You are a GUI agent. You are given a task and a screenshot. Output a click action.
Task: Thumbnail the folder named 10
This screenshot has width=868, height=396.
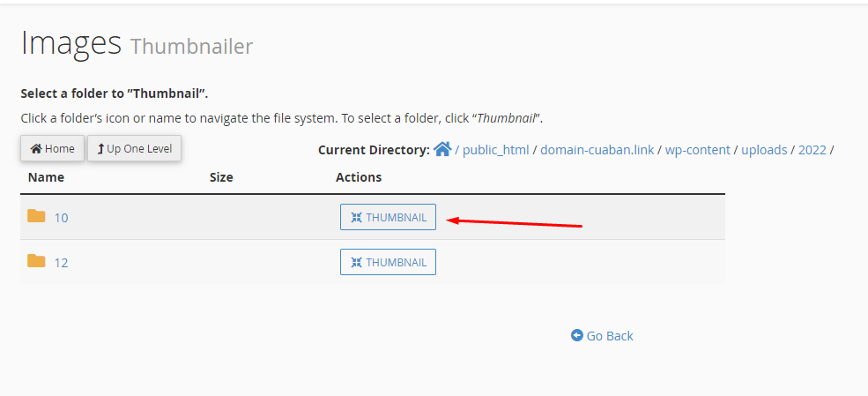point(388,217)
